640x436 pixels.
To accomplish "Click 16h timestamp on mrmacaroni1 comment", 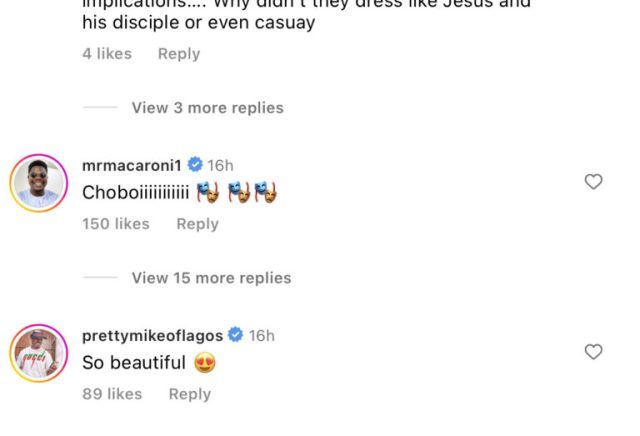I will tap(221, 165).
